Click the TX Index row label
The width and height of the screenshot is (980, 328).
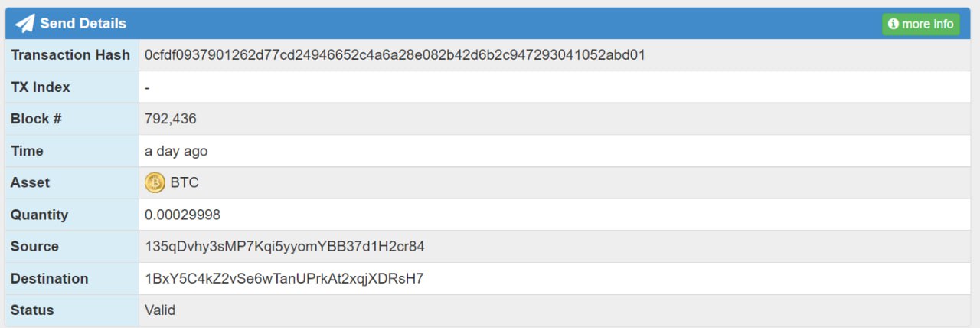click(x=41, y=87)
